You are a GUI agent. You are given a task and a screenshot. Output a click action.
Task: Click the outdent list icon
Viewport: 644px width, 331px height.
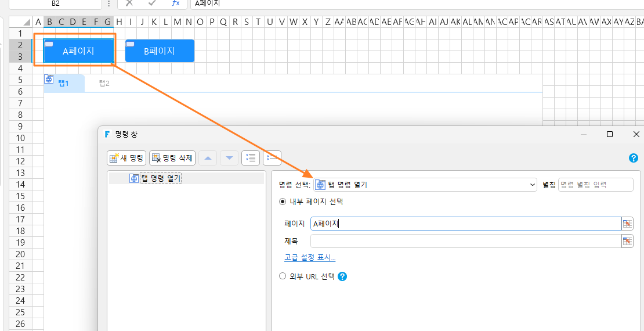(272, 157)
